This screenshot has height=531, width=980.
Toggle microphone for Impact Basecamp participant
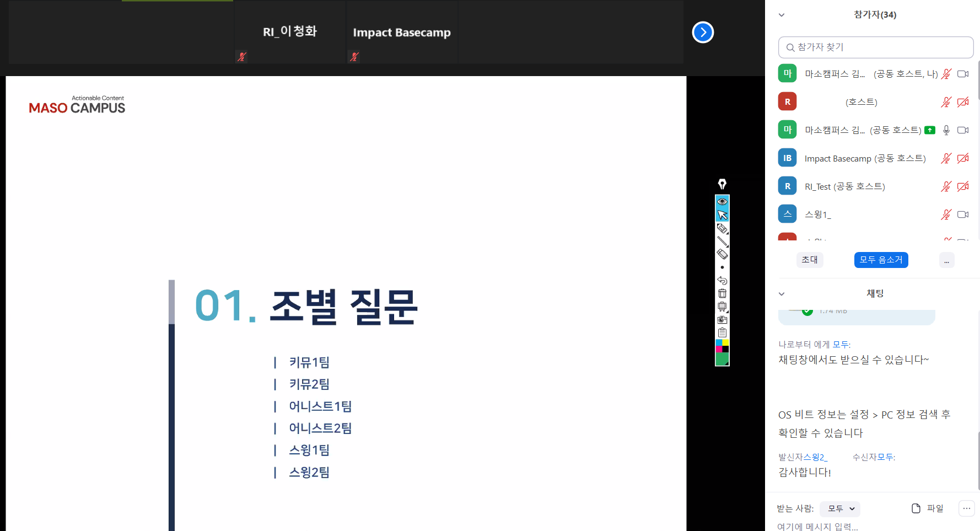(x=946, y=158)
